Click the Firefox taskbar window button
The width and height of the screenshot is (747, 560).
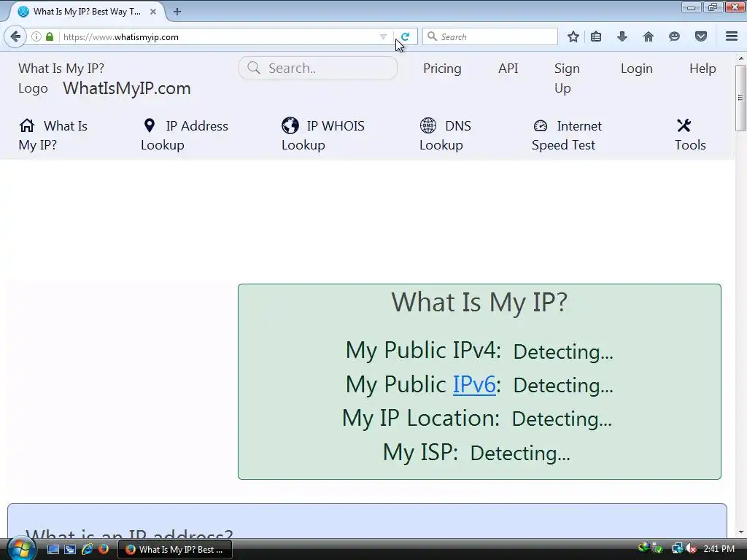click(175, 550)
